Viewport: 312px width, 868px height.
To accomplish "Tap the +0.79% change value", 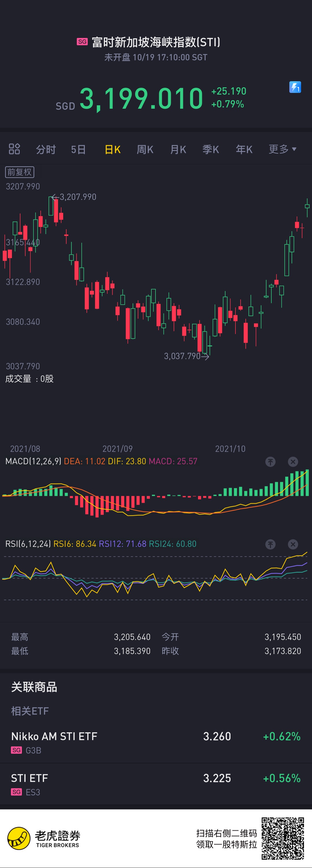I will [x=227, y=104].
